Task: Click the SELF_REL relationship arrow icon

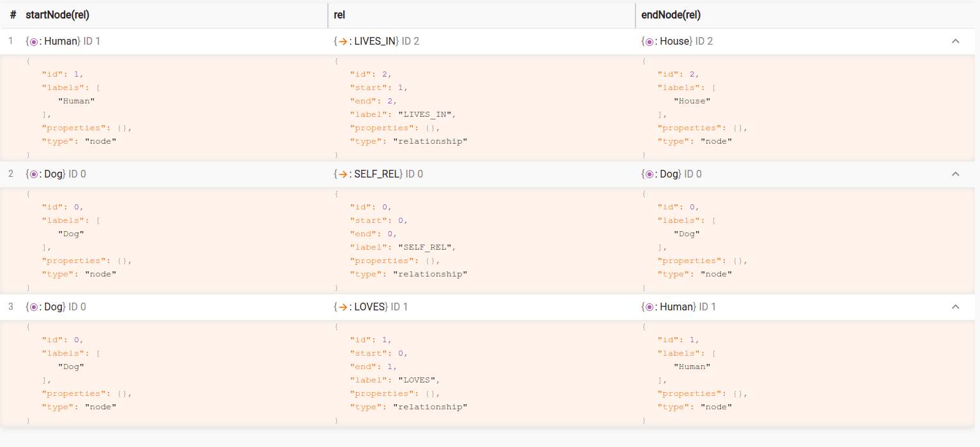Action: pyautogui.click(x=342, y=174)
